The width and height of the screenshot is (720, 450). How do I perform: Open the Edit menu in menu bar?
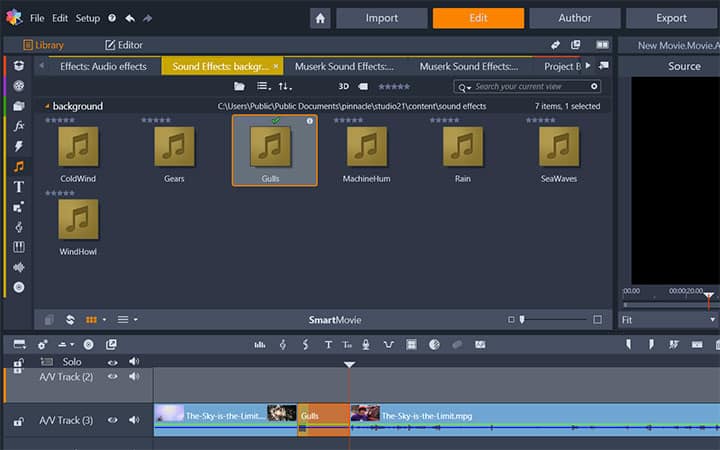coord(60,18)
